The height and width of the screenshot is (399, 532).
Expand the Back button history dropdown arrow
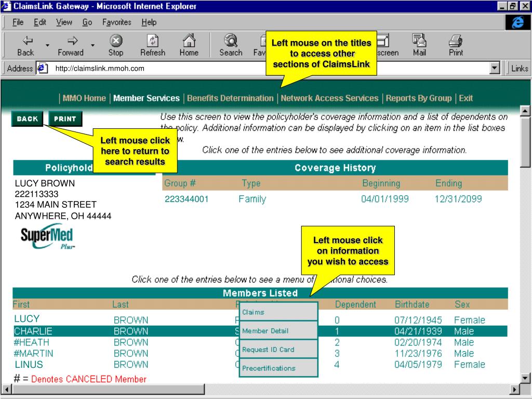(47, 45)
